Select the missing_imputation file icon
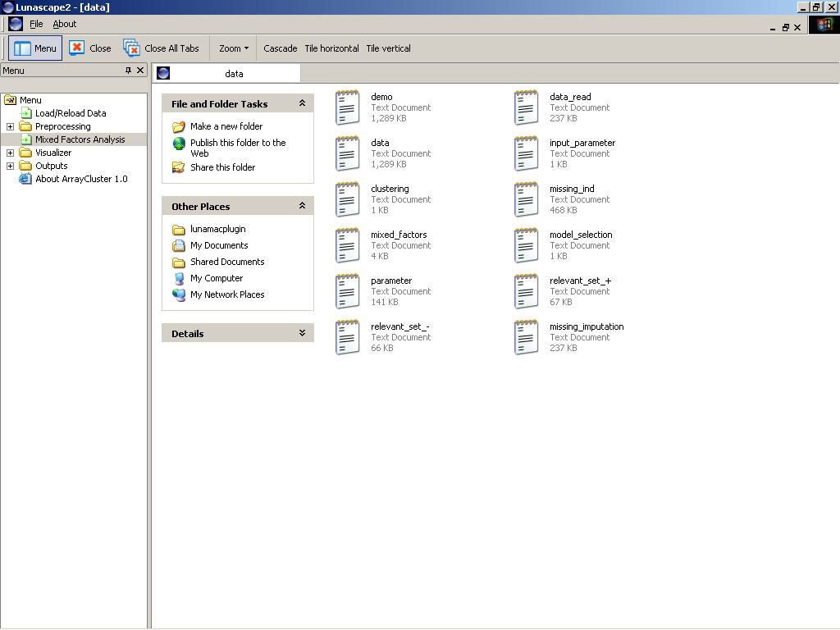 [526, 337]
